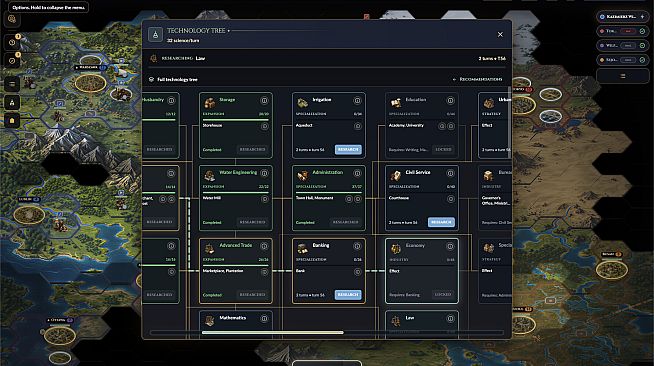Viewport: 654px width, 366px height.
Task: Show info for the Law technology card
Action: 450,318
